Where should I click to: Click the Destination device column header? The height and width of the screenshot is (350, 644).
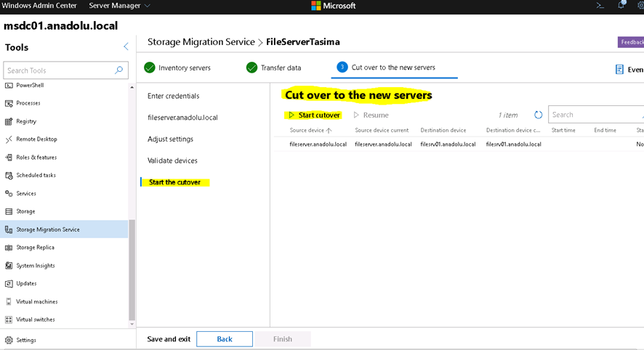click(443, 131)
